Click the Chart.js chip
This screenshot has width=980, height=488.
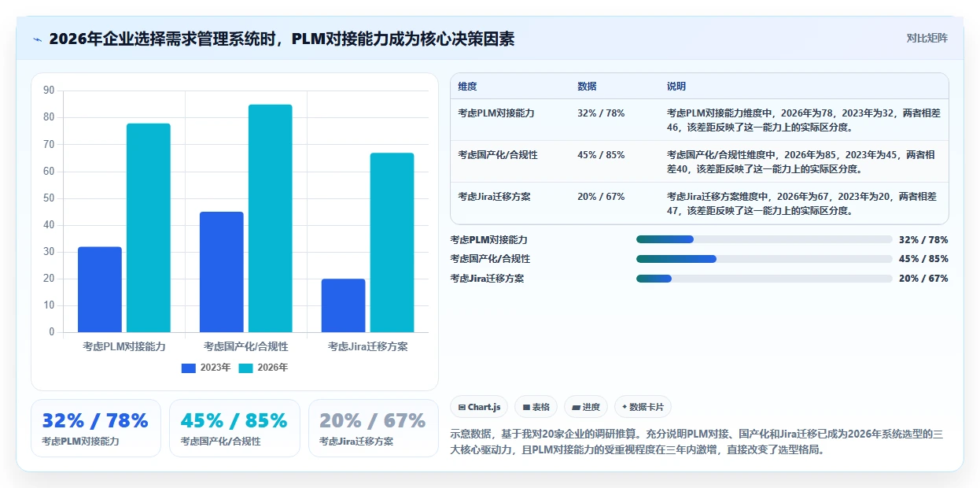tap(479, 407)
